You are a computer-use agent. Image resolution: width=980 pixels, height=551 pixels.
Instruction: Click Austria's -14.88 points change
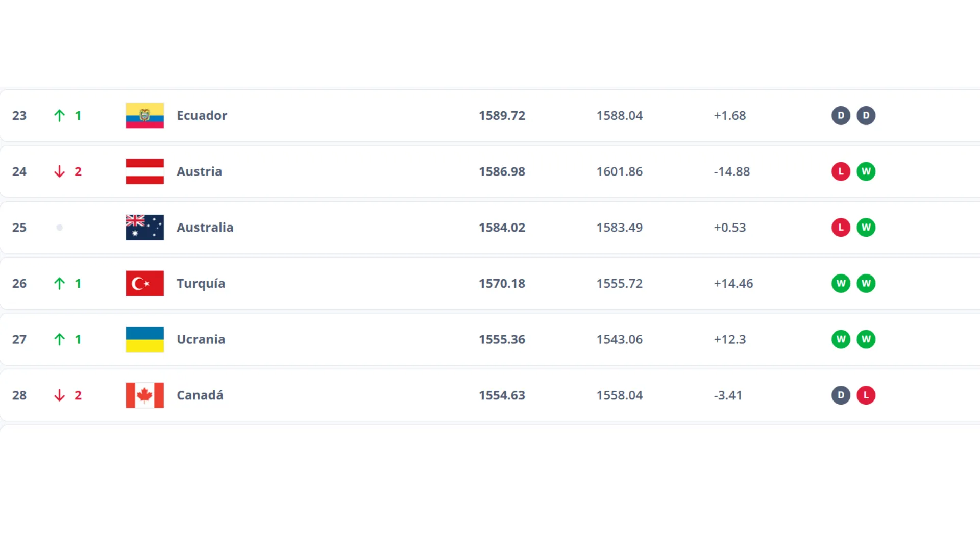coord(731,171)
